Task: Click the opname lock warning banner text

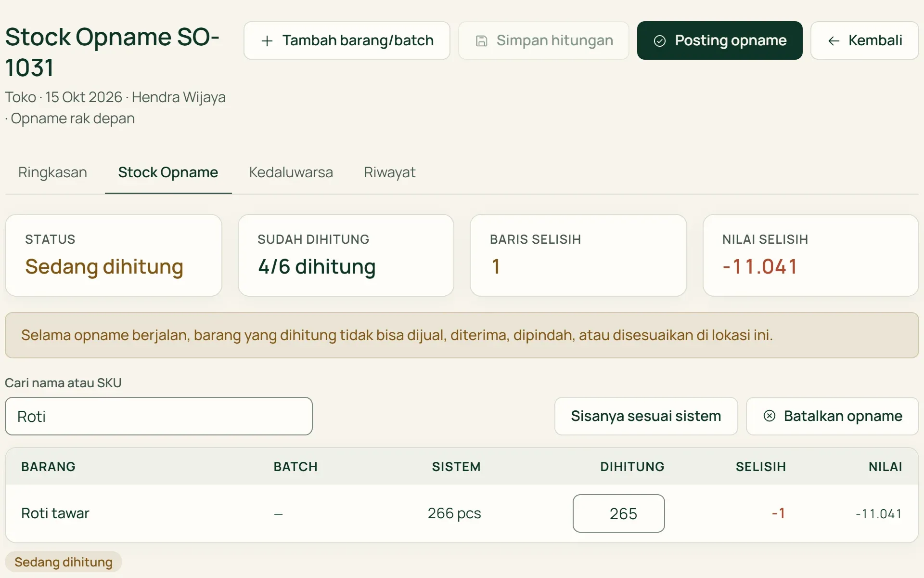Action: [397, 335]
